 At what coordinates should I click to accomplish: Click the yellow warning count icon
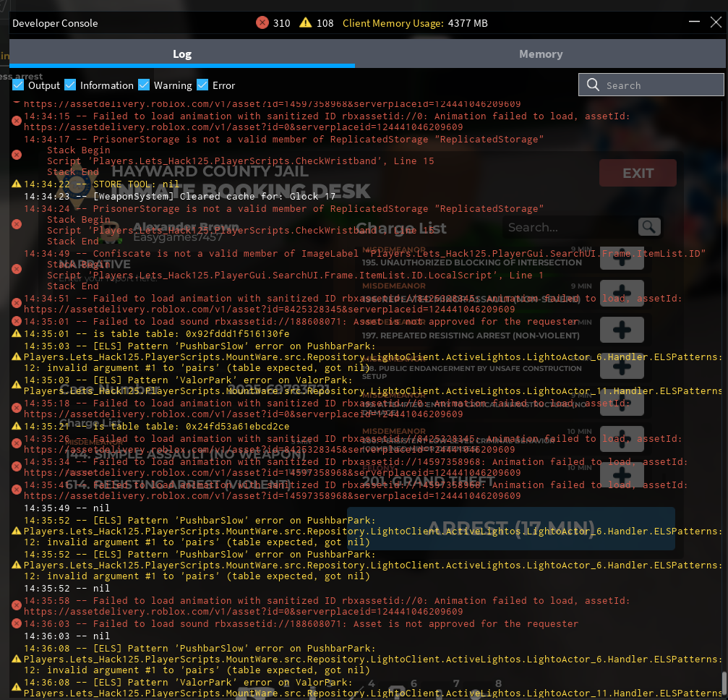pyautogui.click(x=306, y=23)
